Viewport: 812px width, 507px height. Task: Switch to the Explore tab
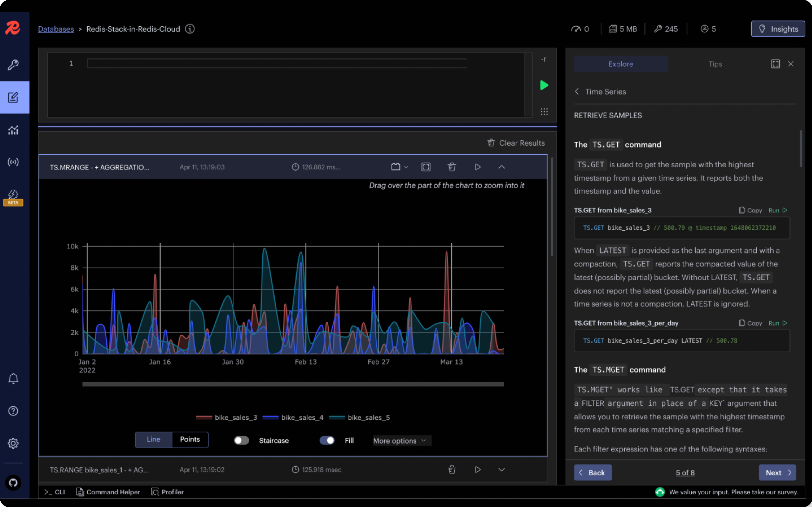621,64
